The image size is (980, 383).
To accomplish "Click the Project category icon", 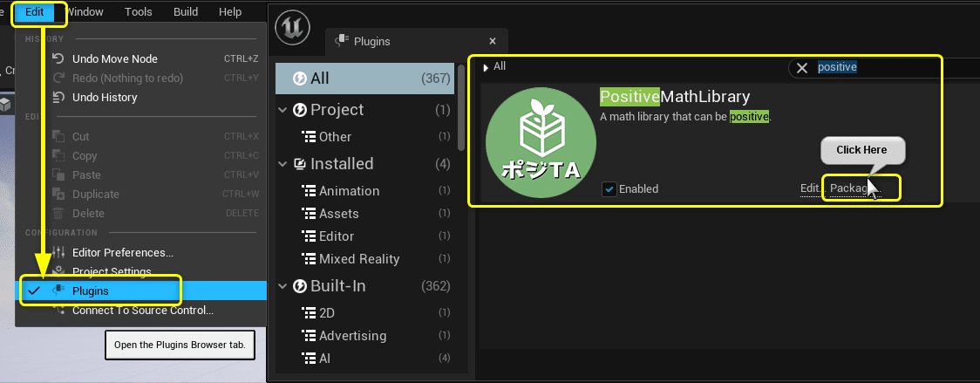I will coord(300,110).
